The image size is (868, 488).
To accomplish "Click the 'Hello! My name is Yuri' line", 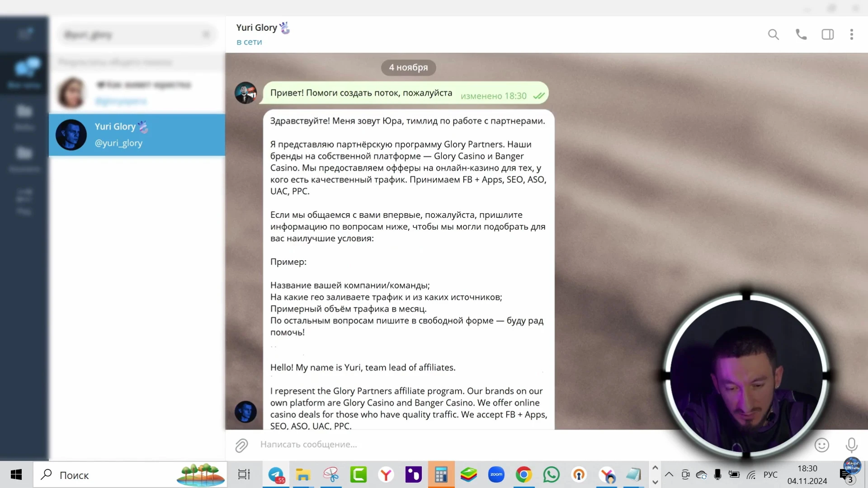I will [x=363, y=367].
